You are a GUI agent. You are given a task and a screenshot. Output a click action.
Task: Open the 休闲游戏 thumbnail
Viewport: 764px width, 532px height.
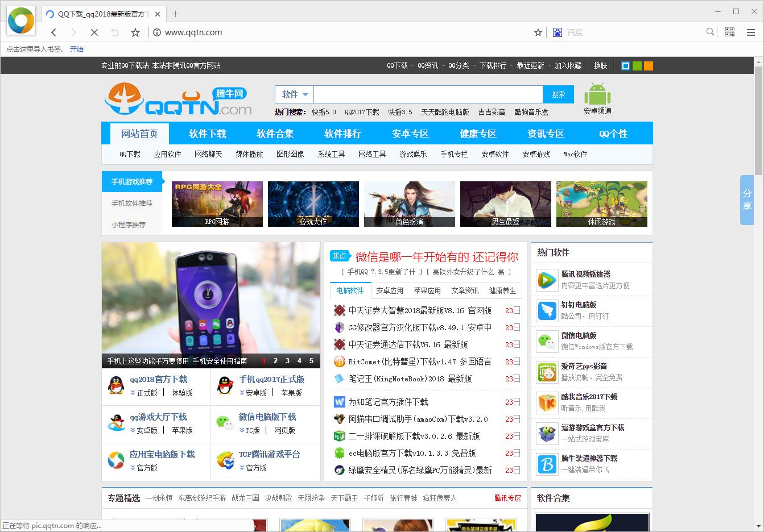pyautogui.click(x=602, y=204)
